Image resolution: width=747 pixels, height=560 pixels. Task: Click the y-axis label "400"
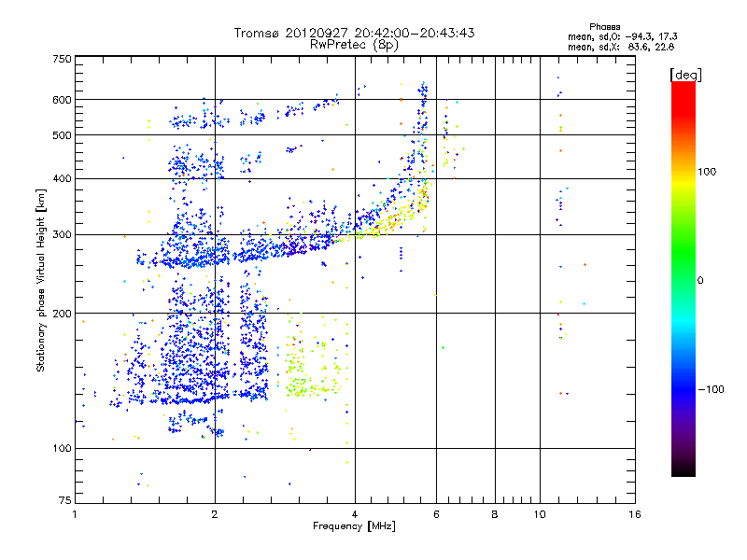point(62,178)
